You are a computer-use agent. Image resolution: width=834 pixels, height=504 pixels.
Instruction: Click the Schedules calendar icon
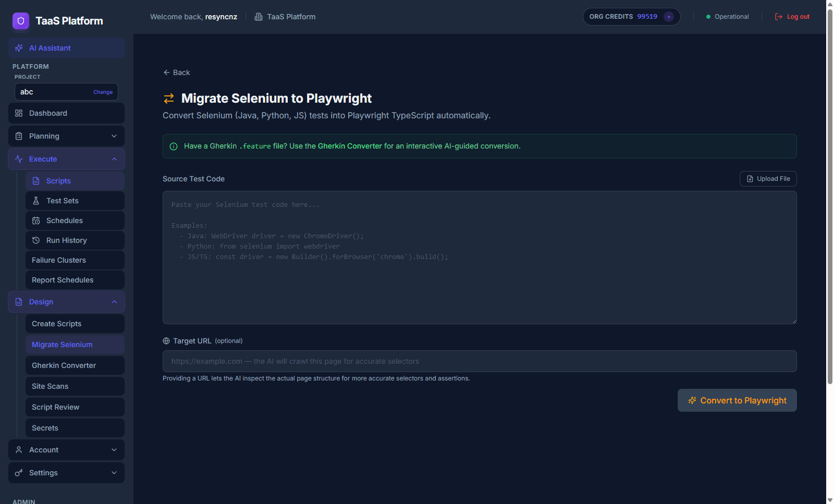[35, 220]
